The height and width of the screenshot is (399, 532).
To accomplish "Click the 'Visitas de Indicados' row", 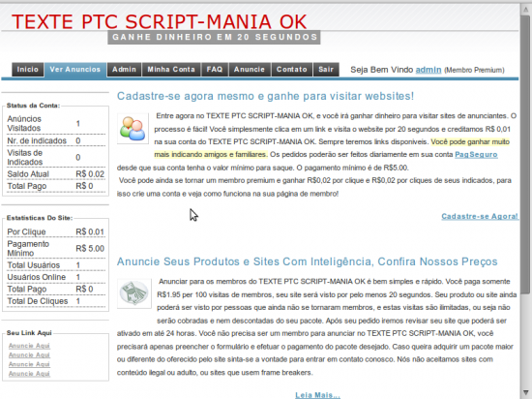I will point(56,158).
